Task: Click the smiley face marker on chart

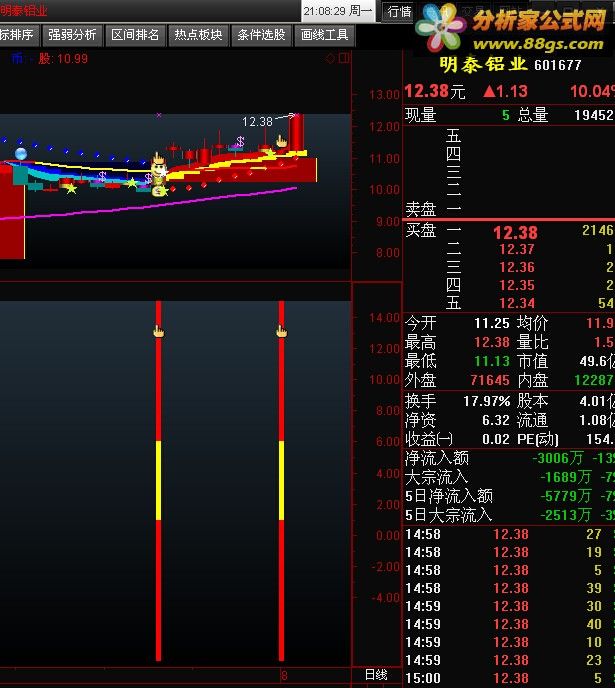Action: pyautogui.click(x=158, y=169)
